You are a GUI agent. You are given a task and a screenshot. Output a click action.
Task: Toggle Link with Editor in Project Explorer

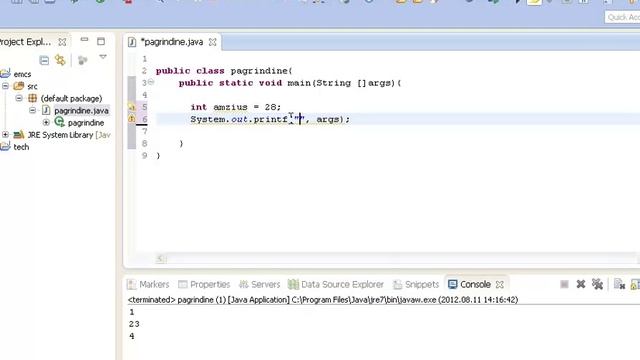[60, 60]
